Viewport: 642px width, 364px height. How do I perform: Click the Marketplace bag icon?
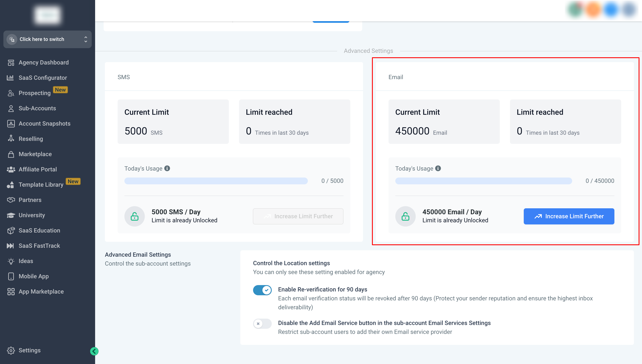(11, 154)
